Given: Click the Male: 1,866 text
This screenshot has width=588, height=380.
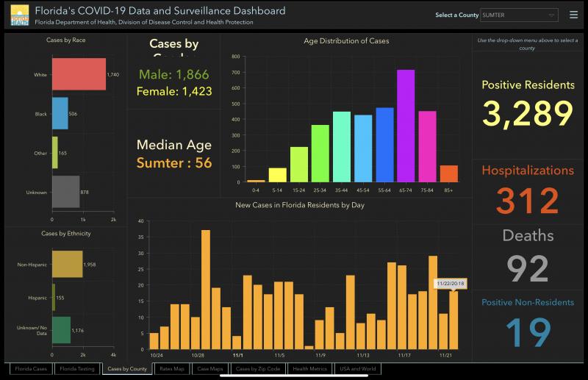Looking at the screenshot, I should click(174, 74).
